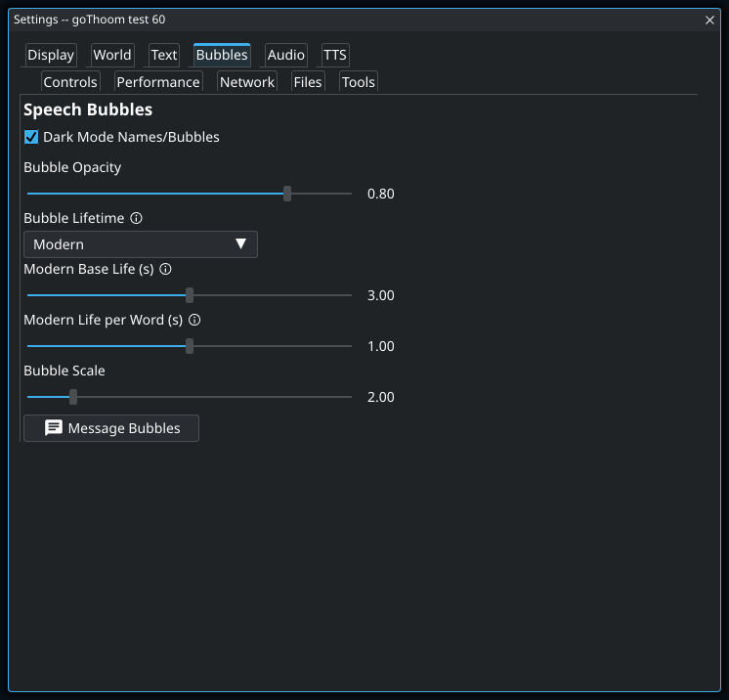Screen dimensions: 729x700
Task: Click the Life per Word value 1.00
Action: 380,346
